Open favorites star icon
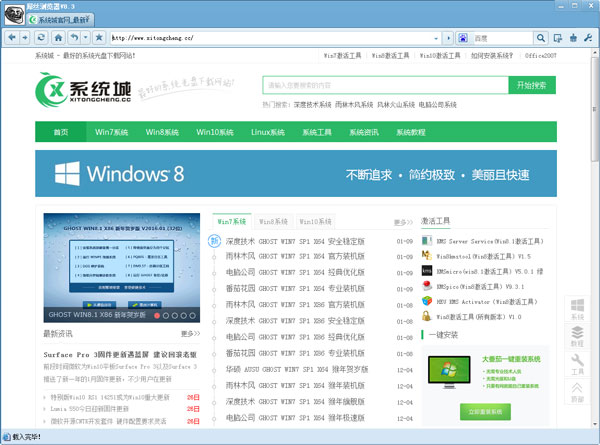The width and height of the screenshot is (600, 445). pyautogui.click(x=99, y=37)
